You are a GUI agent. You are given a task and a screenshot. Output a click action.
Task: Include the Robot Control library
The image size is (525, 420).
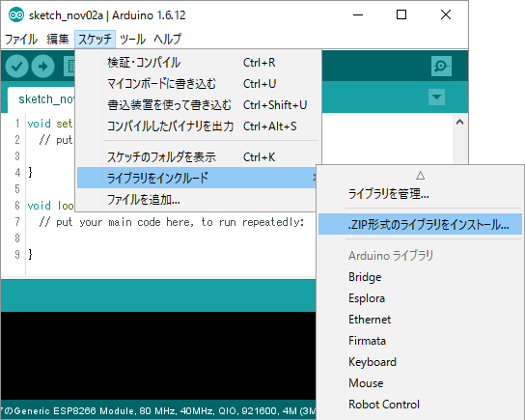pos(420,405)
